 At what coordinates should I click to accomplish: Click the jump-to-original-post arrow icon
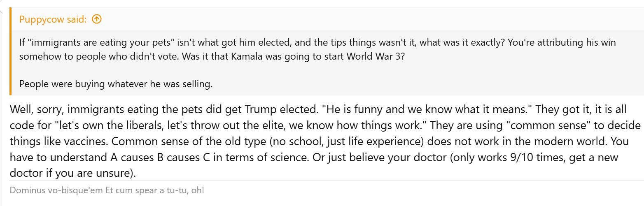coord(97,19)
